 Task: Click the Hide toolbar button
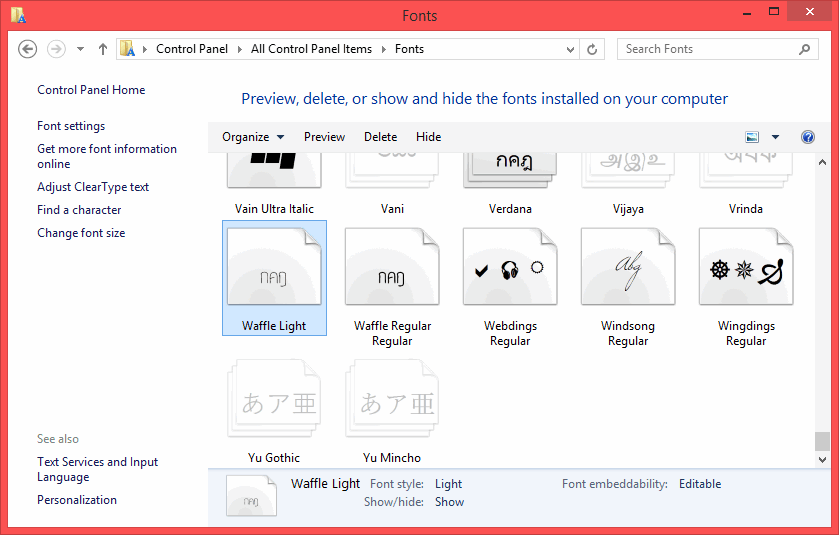coord(429,137)
